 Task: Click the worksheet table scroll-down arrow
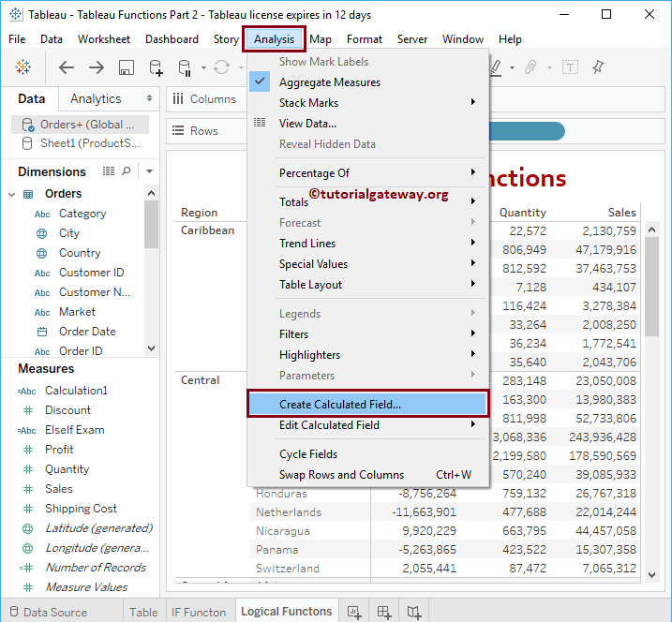652,575
